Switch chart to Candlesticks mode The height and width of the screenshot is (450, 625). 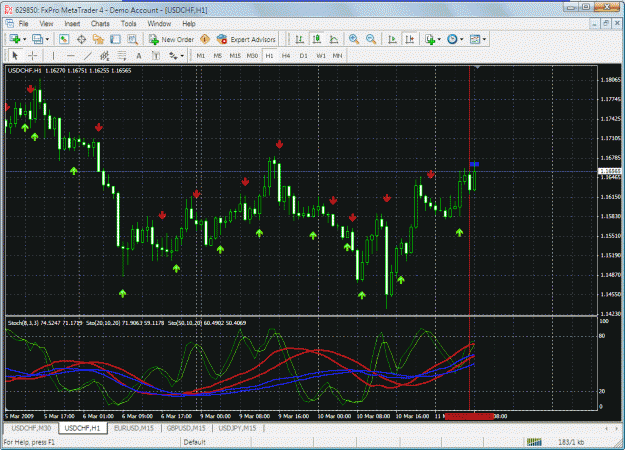(x=316, y=39)
